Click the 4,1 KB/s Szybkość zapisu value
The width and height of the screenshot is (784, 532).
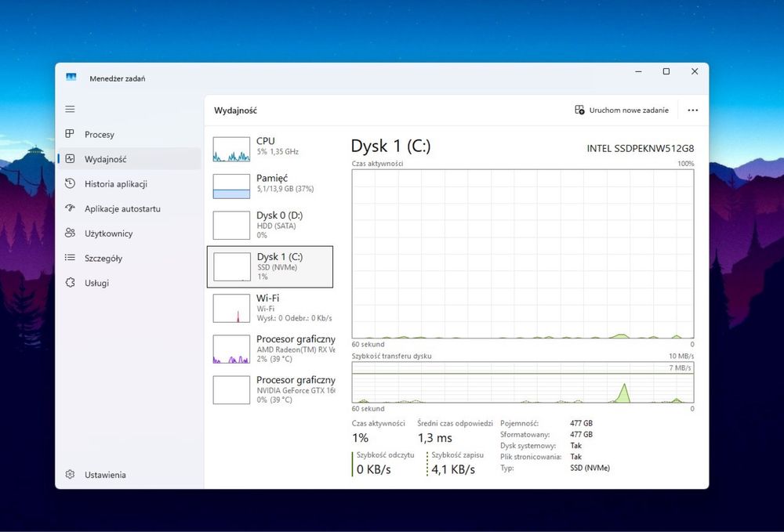453,469
